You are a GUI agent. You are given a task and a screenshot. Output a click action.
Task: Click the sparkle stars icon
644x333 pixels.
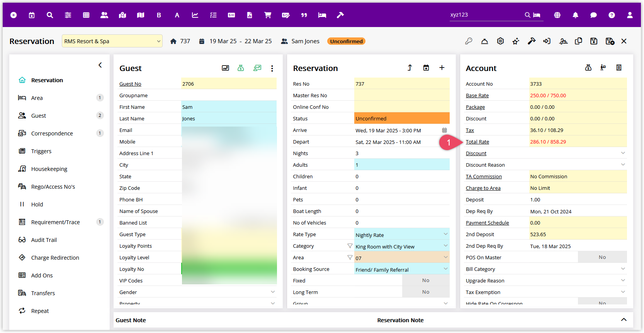[x=516, y=41]
